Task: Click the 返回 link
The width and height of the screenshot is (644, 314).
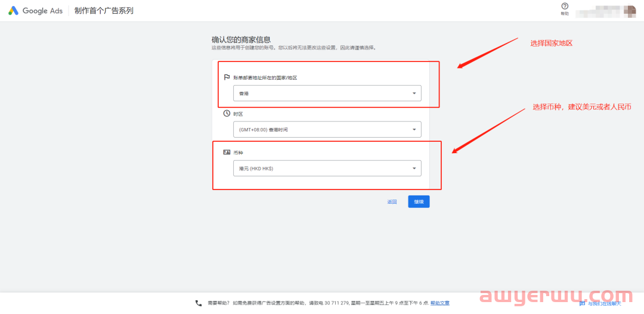Action: point(392,202)
